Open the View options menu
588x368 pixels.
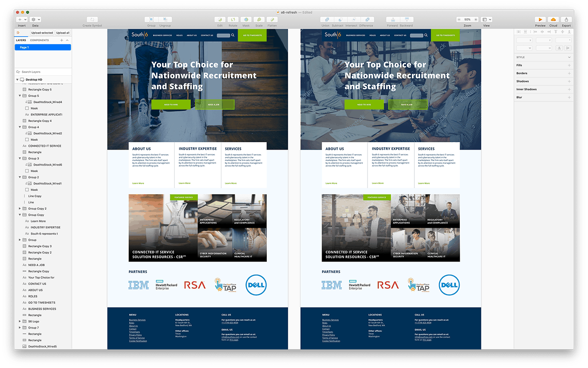click(x=486, y=20)
